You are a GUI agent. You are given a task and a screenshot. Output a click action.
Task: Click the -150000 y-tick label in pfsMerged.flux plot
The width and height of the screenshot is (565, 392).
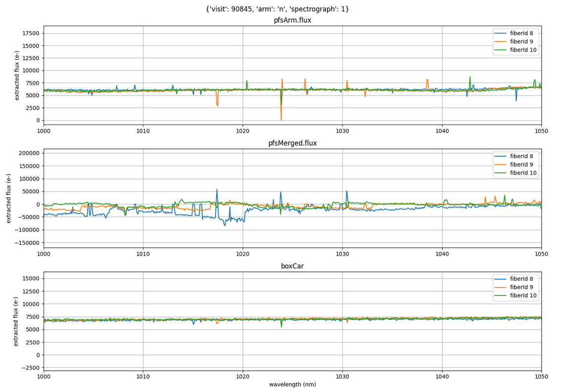(x=23, y=243)
